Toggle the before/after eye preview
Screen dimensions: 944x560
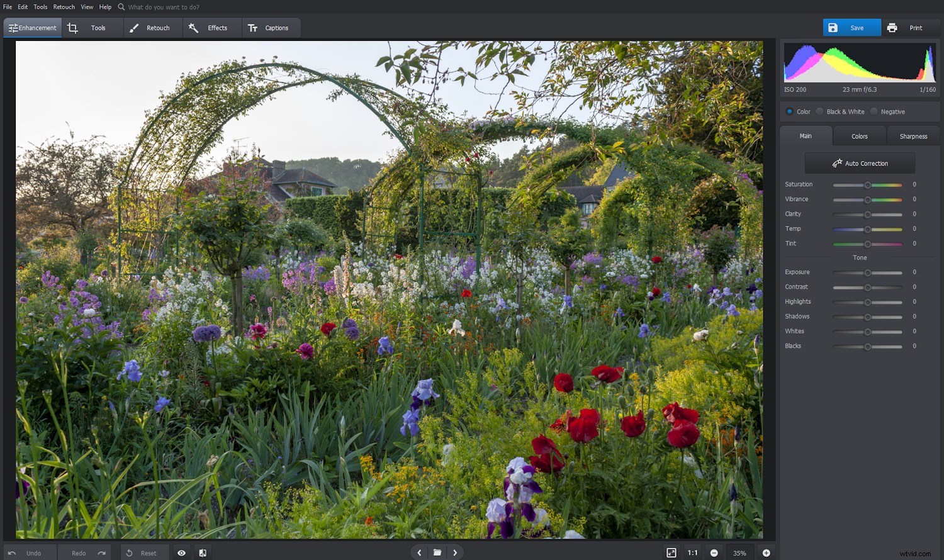tap(181, 552)
